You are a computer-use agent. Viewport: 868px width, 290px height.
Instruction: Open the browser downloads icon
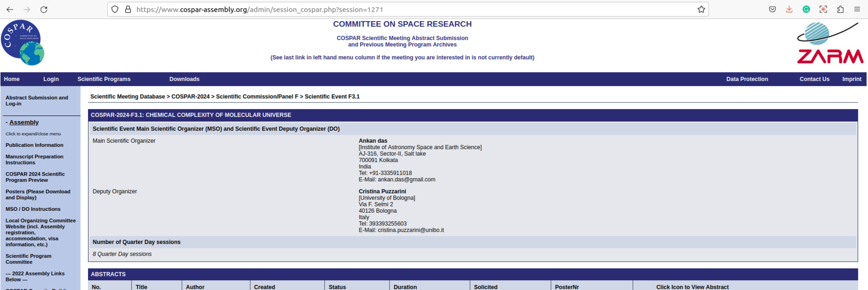click(x=789, y=9)
